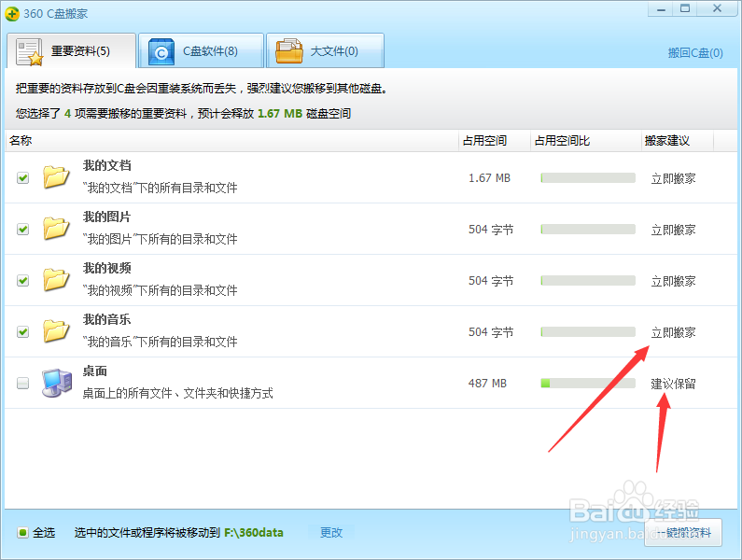Click the 我的文档 folder icon
Viewport: 742px width, 560px height.
(x=56, y=177)
